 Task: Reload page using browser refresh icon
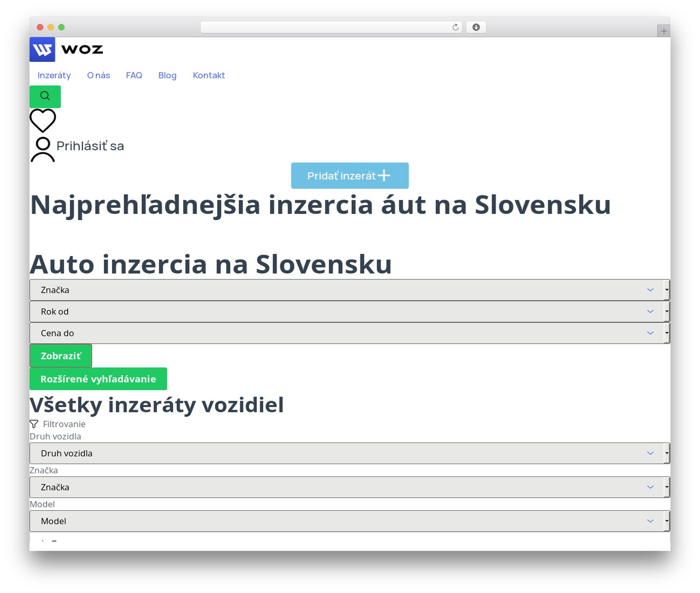coord(456,27)
